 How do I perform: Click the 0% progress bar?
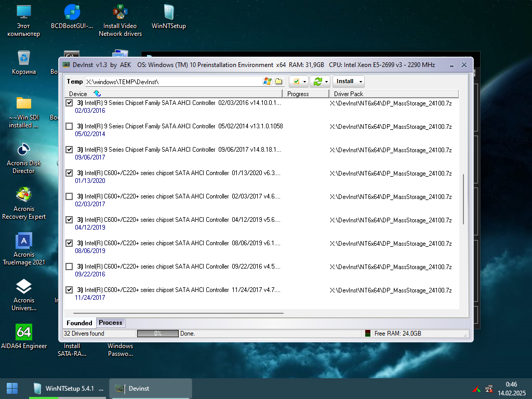pyautogui.click(x=158, y=334)
